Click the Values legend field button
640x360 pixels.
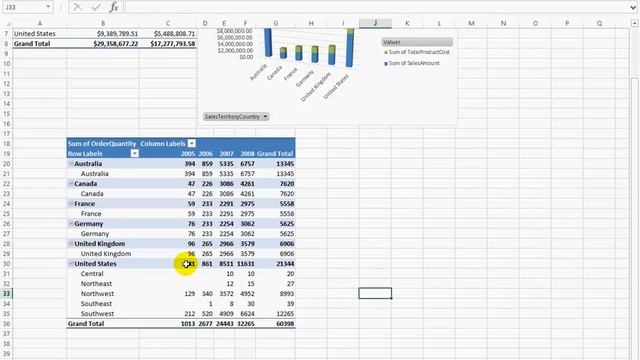[x=417, y=42]
